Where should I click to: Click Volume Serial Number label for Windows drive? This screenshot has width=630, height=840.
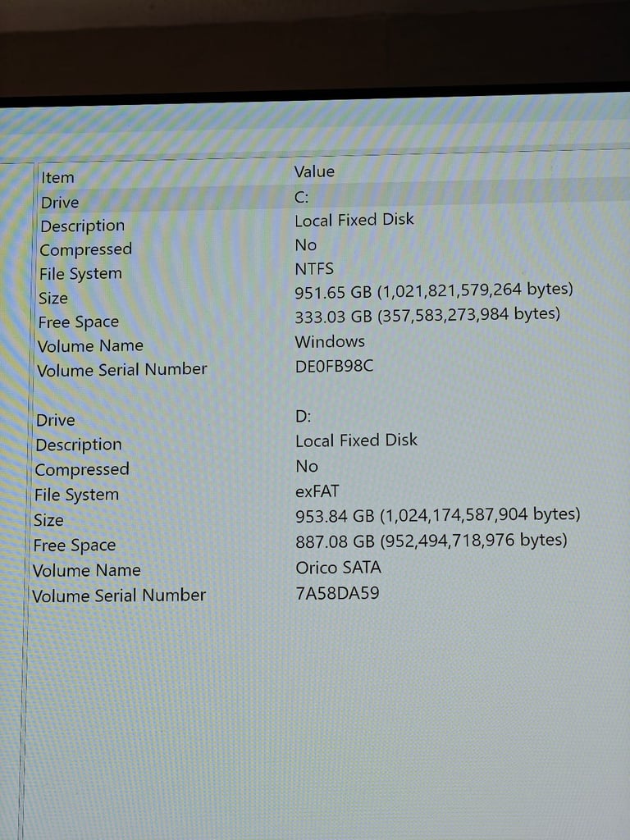pyautogui.click(x=122, y=370)
